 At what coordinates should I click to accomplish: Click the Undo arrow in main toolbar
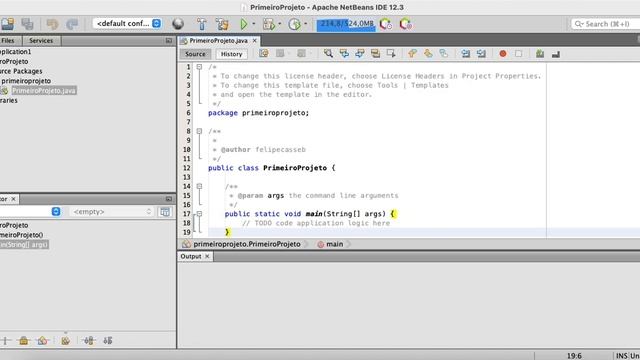coord(52,24)
